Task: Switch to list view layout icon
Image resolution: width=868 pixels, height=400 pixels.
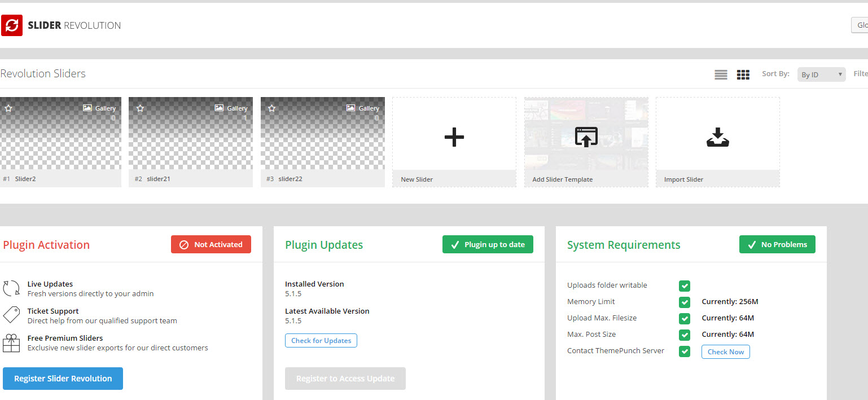Action: point(721,74)
